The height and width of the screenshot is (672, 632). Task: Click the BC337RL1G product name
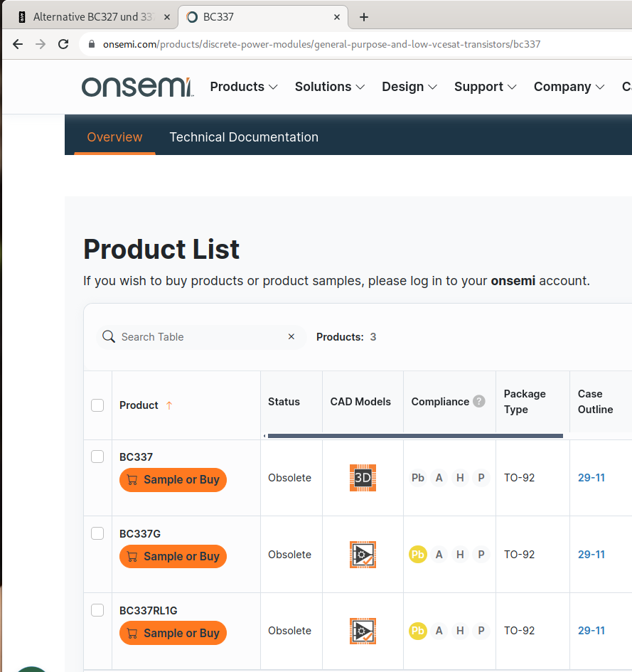point(149,611)
